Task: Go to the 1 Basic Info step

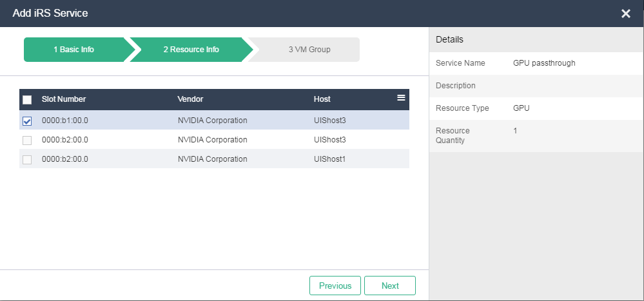Action: click(x=74, y=50)
